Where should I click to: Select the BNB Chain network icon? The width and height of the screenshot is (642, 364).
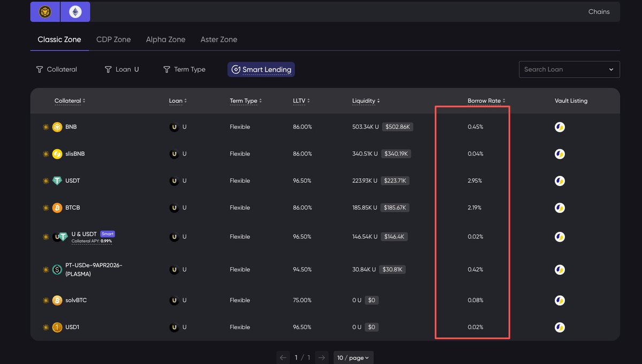[45, 12]
